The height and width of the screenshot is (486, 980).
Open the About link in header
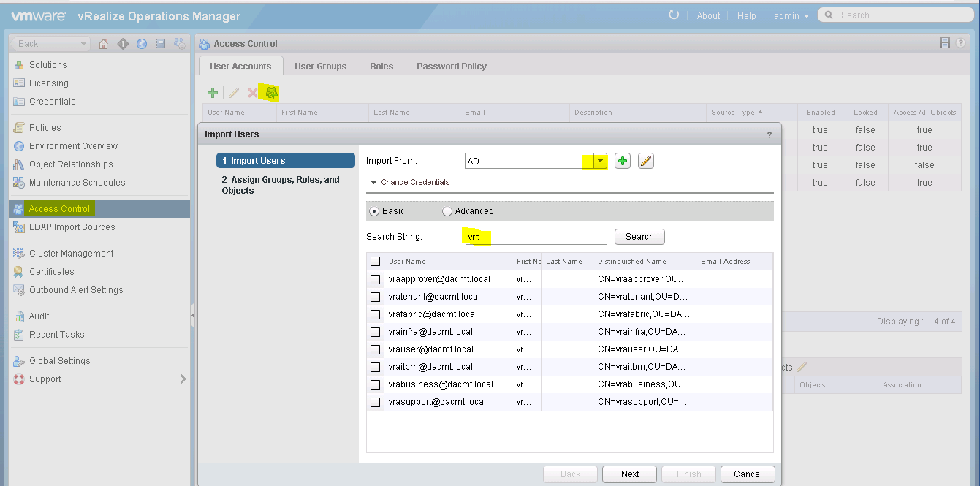tap(708, 15)
